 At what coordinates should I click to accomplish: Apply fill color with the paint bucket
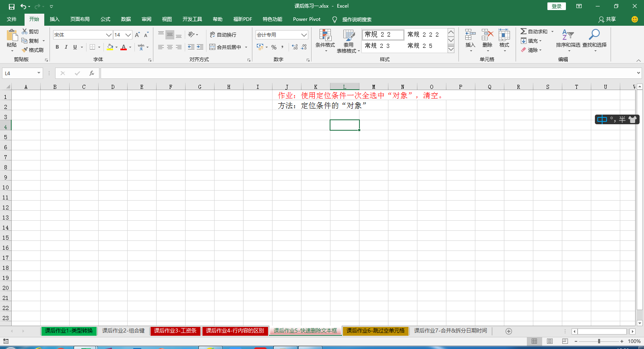(110, 47)
